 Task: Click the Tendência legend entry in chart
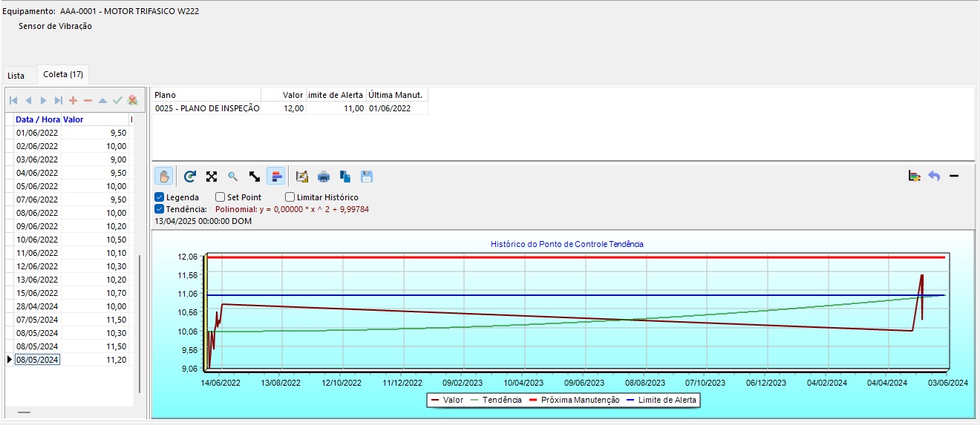[496, 400]
